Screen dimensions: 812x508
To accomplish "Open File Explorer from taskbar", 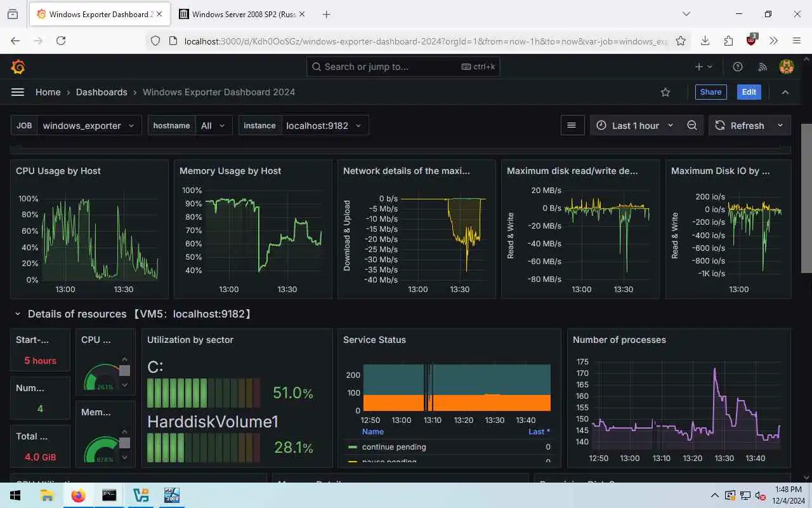I will point(47,495).
